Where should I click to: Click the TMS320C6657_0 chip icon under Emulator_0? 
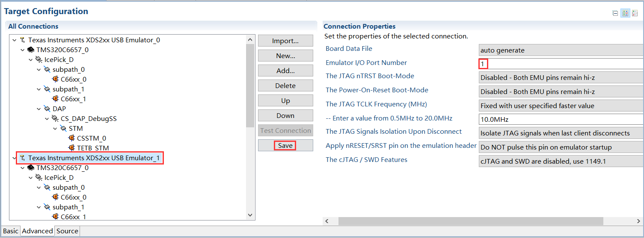pyautogui.click(x=31, y=50)
